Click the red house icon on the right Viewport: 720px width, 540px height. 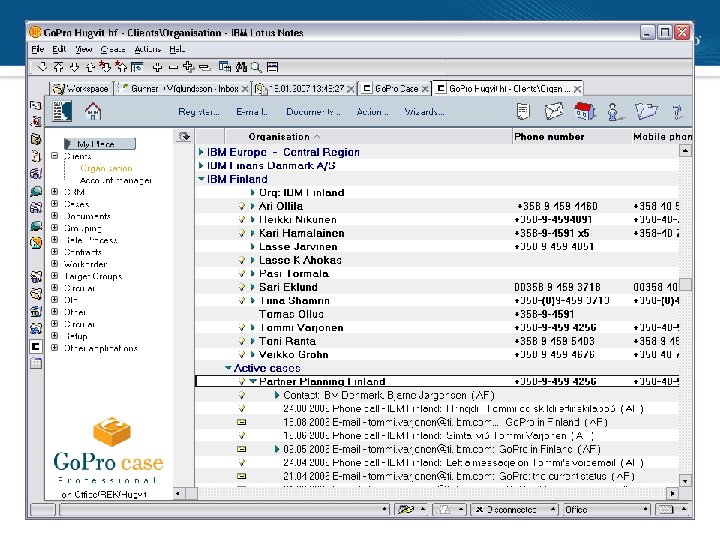pos(585,111)
